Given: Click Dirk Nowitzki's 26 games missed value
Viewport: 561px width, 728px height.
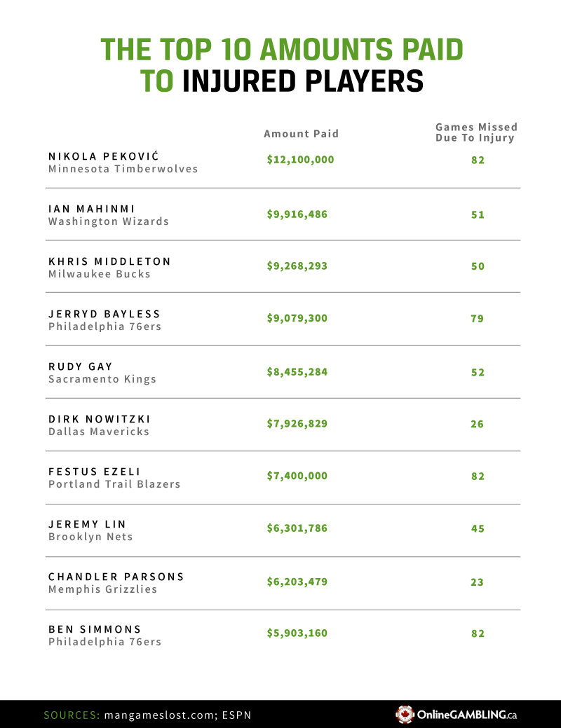Looking at the screenshot, I should (478, 424).
